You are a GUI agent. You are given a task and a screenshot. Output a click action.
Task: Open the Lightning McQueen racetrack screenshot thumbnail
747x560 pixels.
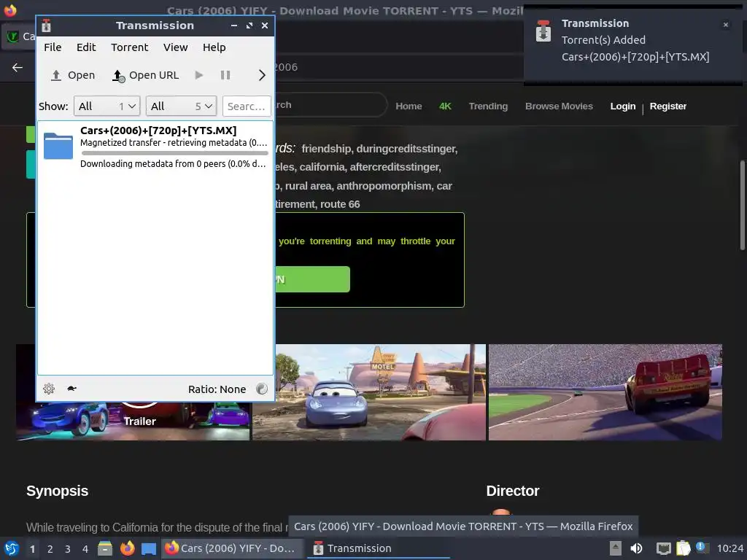[x=605, y=392]
